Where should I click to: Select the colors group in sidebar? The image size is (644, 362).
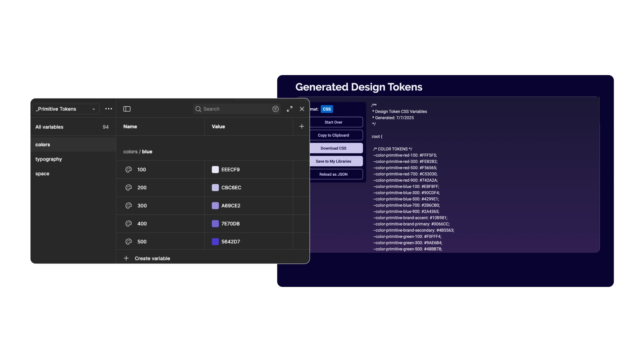click(43, 144)
